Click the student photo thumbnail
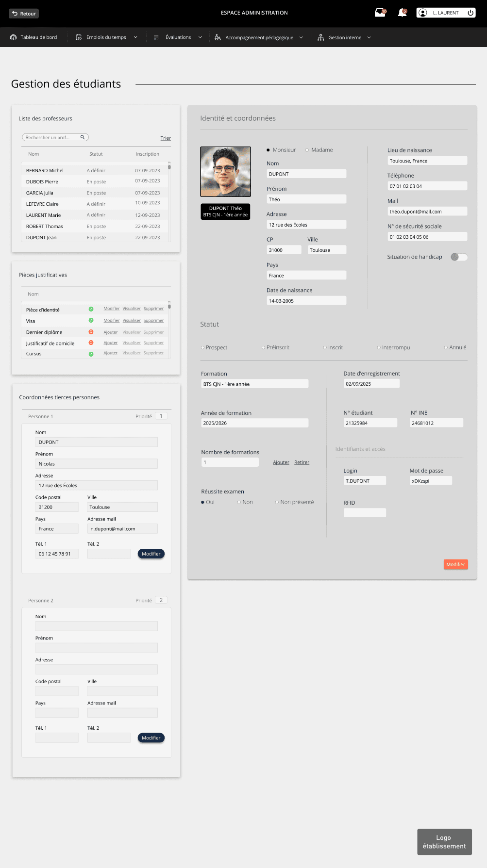The image size is (487, 868). pos(226,172)
